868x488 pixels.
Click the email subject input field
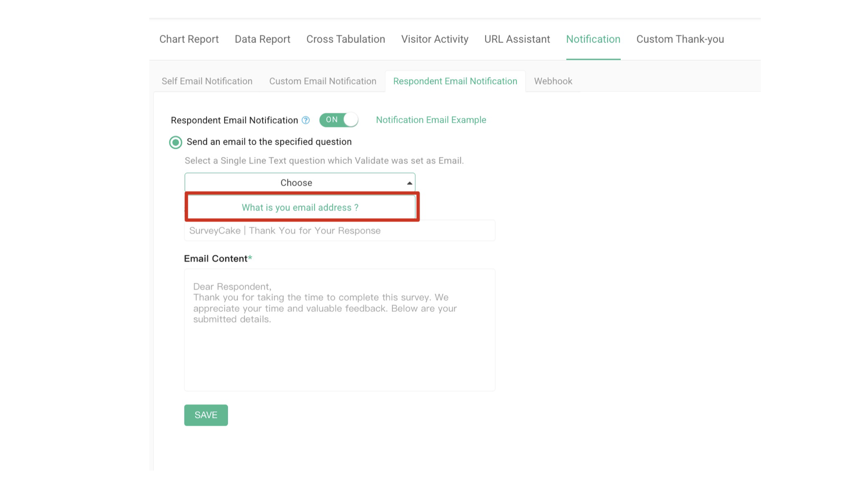tap(340, 230)
